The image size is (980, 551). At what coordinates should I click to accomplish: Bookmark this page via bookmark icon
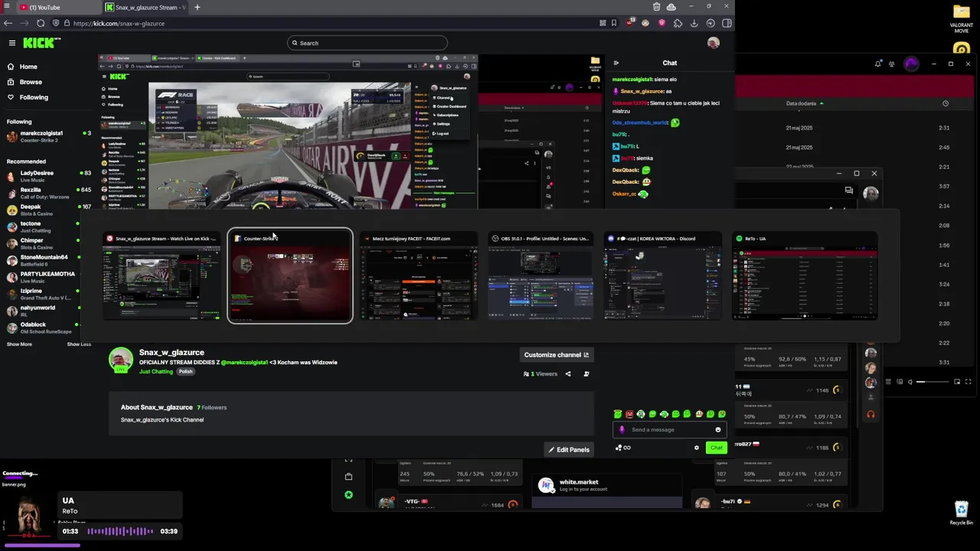click(x=613, y=23)
